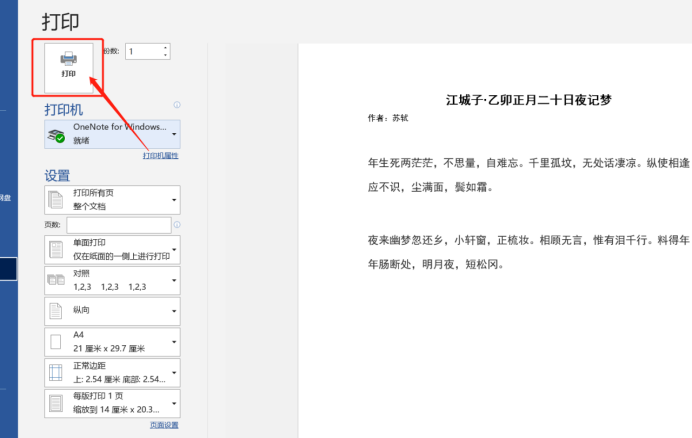Open the 正常边距 margins dropdown

pyautogui.click(x=113, y=373)
